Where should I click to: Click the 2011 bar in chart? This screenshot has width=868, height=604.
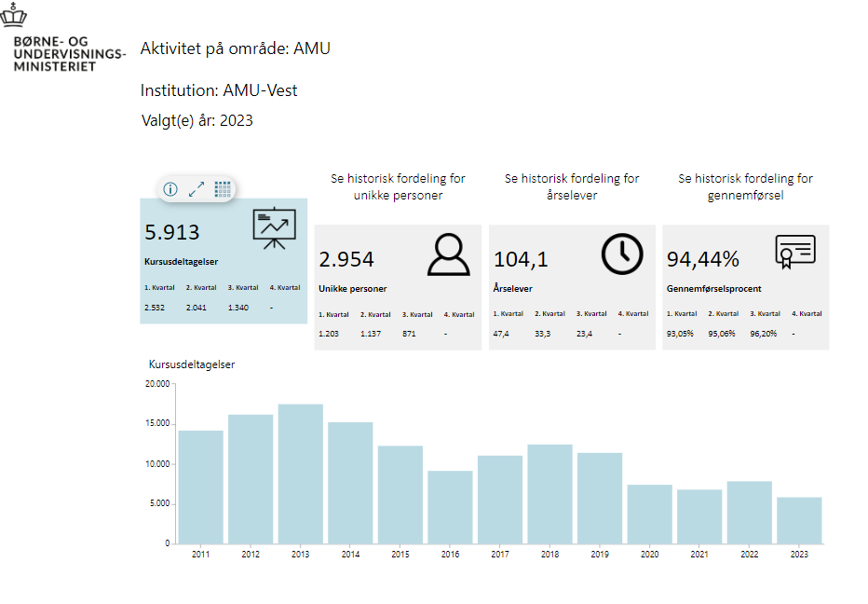tap(201, 487)
